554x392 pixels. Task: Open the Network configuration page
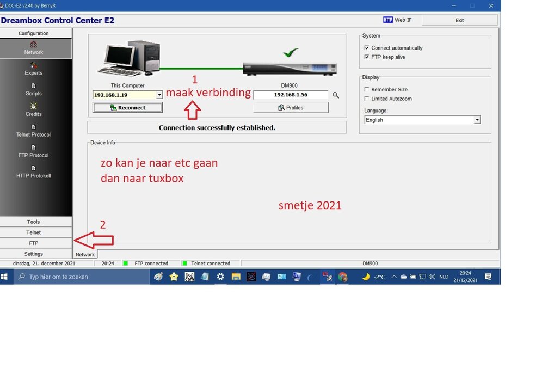point(35,48)
